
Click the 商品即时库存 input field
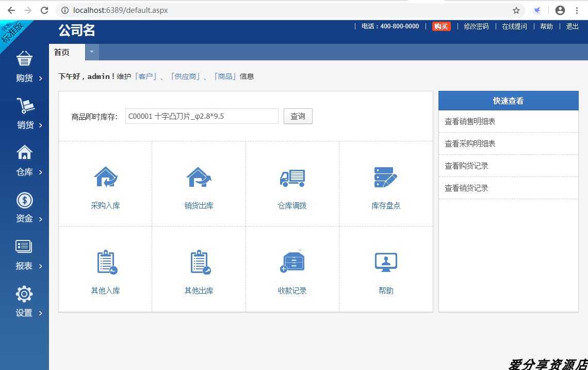pos(202,116)
